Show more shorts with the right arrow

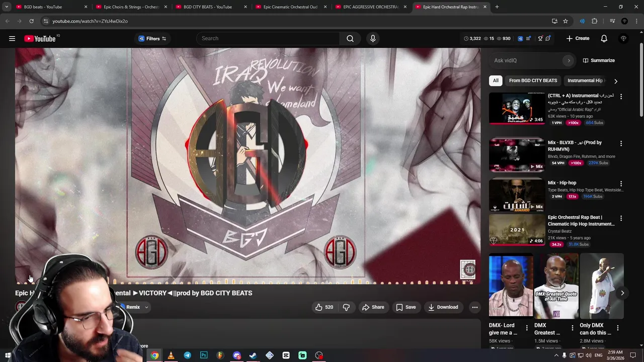[622, 293]
